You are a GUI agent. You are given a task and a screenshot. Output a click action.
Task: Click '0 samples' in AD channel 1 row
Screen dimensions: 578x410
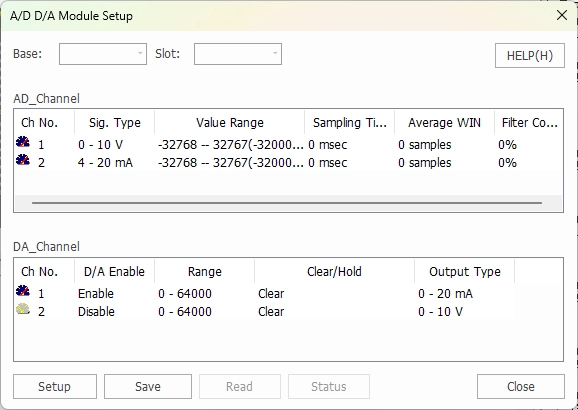click(425, 145)
